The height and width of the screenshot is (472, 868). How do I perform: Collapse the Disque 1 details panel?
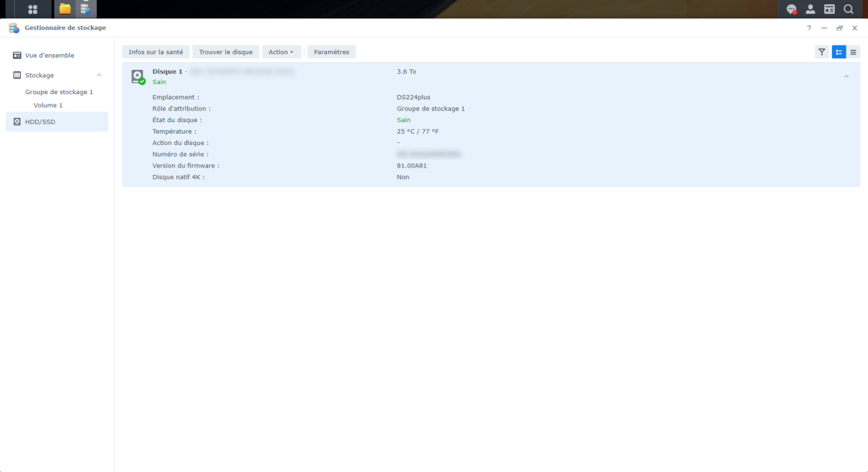coord(846,76)
